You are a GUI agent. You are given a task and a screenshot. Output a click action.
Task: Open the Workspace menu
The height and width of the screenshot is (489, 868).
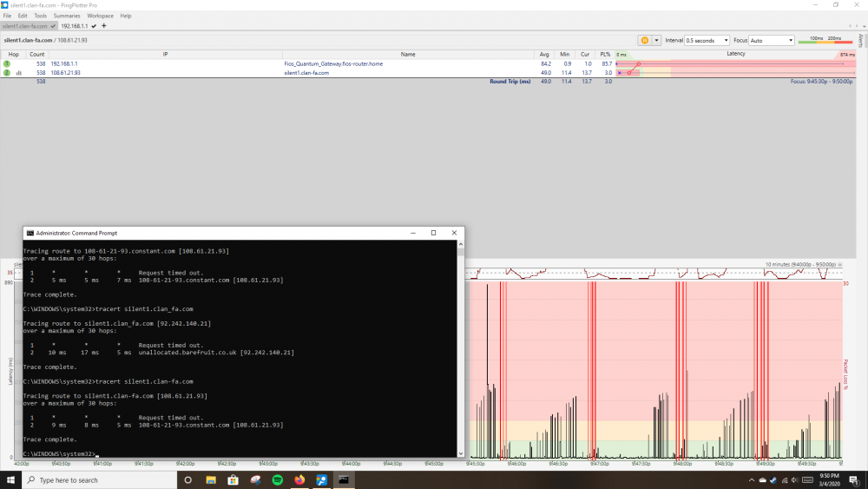[100, 16]
